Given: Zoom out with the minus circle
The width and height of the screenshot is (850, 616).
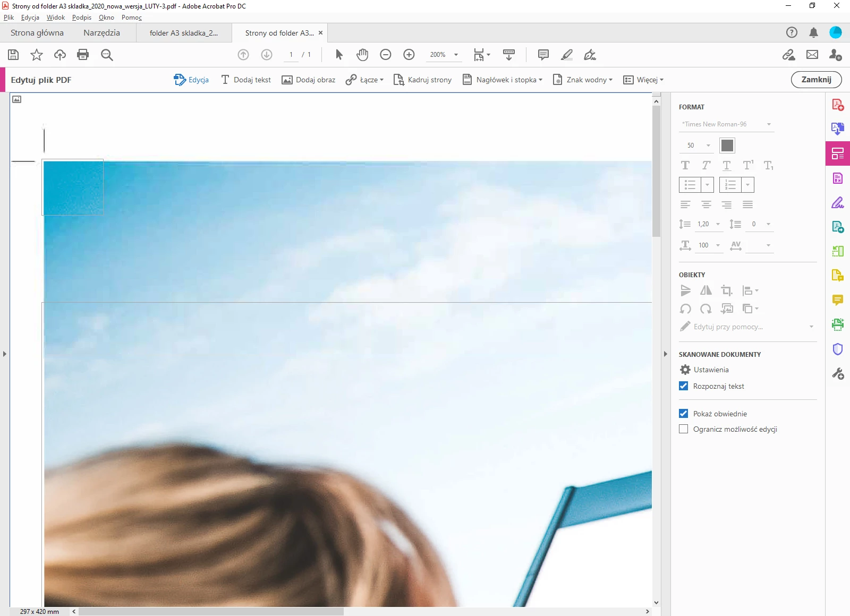Looking at the screenshot, I should point(386,55).
